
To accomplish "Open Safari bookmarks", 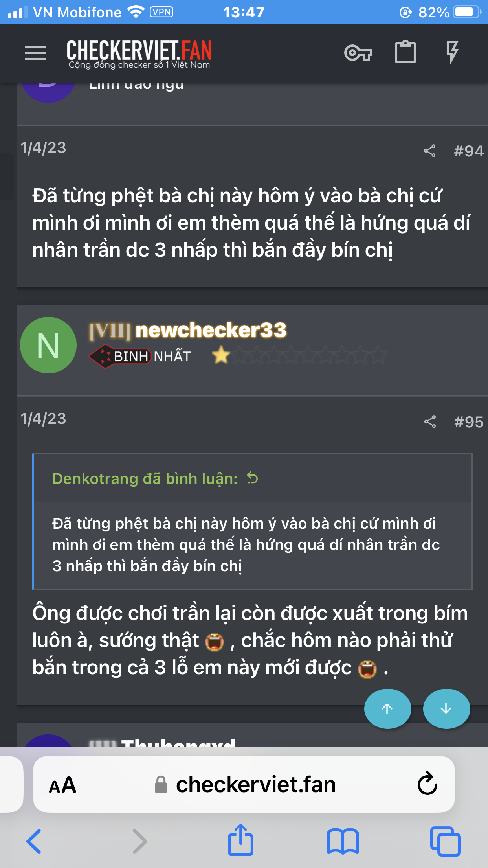I will tap(343, 841).
